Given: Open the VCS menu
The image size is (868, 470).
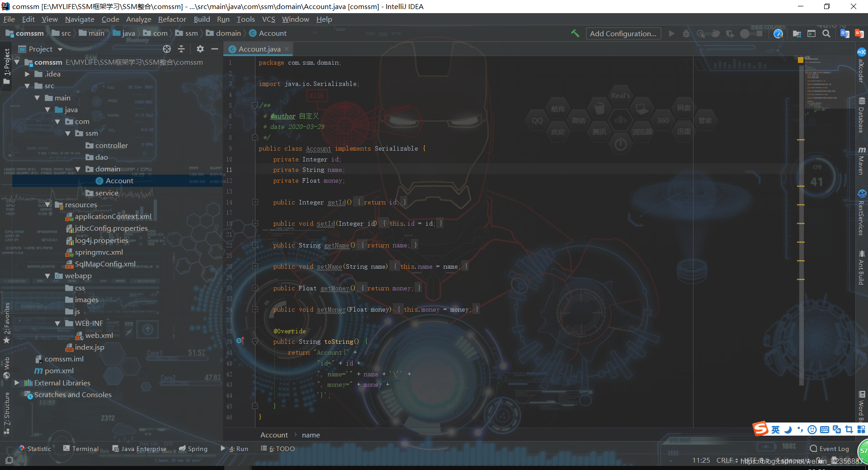Looking at the screenshot, I should [x=269, y=19].
